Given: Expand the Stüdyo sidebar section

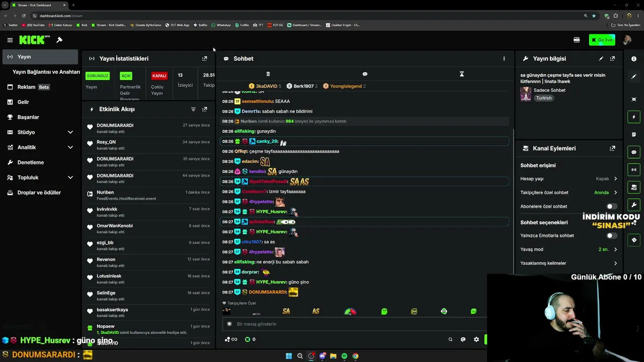Looking at the screenshot, I should 70,132.
